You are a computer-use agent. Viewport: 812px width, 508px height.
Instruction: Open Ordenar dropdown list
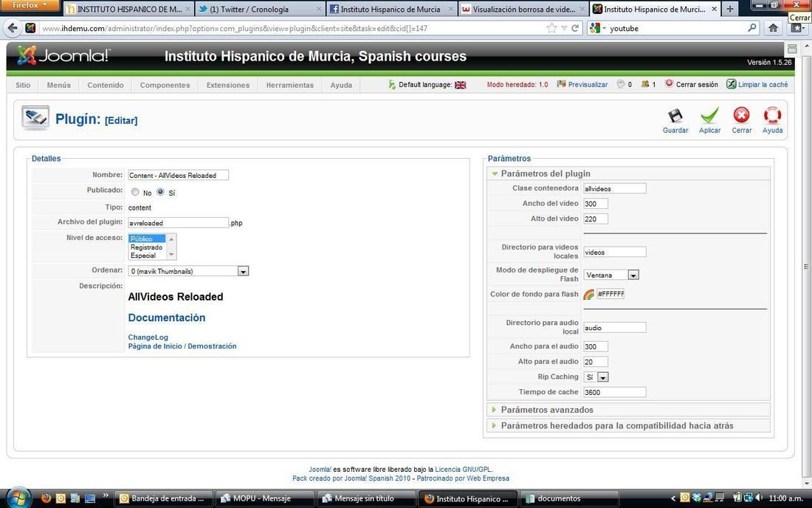(x=243, y=271)
